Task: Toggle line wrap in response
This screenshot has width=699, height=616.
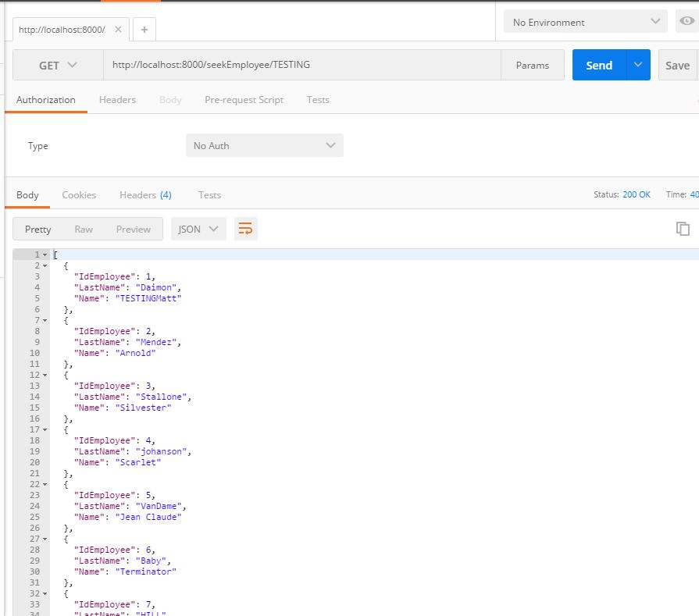Action: [246, 229]
